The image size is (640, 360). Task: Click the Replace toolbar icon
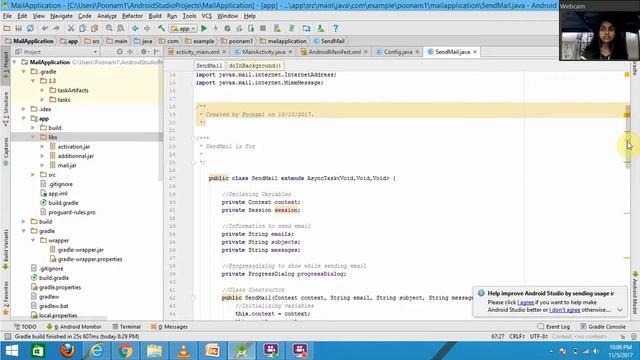point(120,28)
